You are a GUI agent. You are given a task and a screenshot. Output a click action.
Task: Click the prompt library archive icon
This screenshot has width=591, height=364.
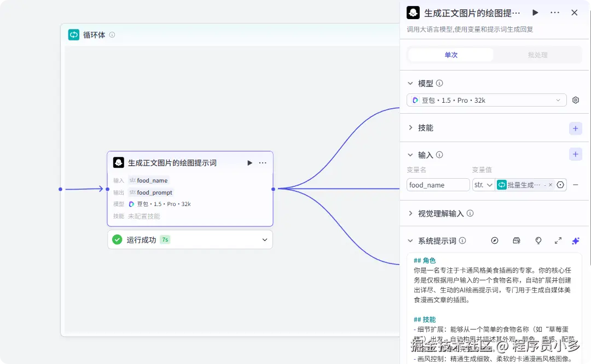516,240
